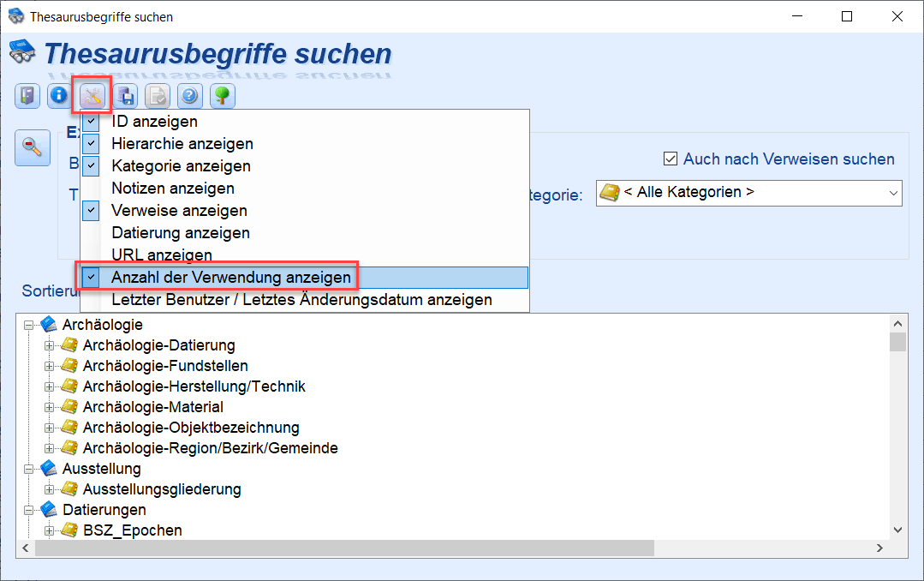
Task: Enable 'Datierung anzeigen' menu option
Action: point(305,233)
